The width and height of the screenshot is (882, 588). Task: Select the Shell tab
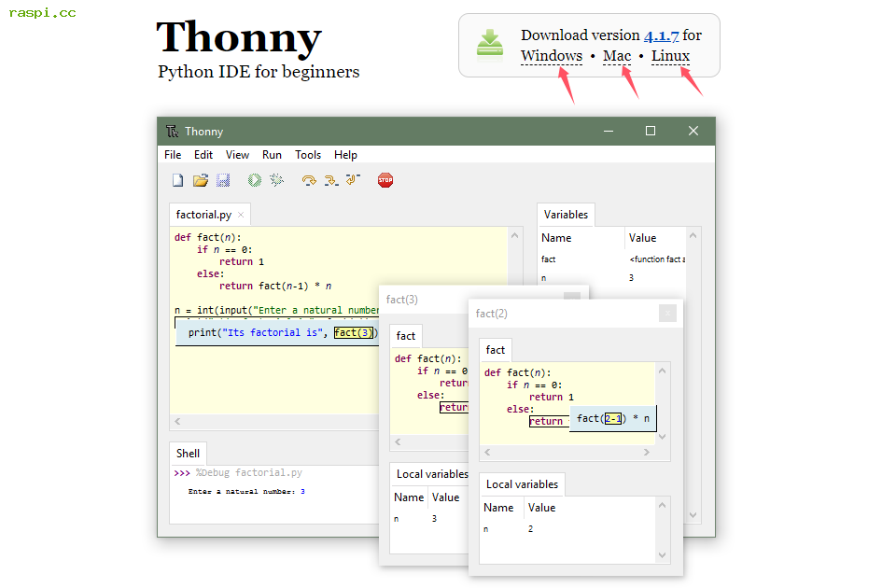188,454
